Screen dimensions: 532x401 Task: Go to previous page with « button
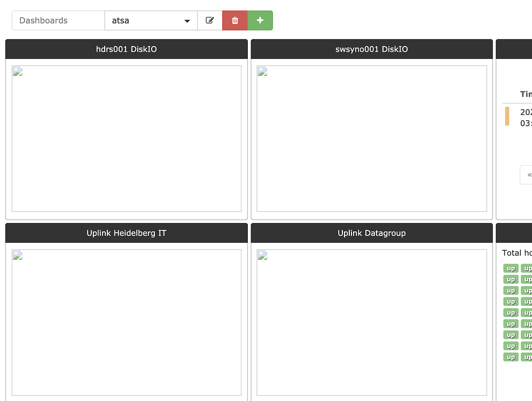(527, 175)
